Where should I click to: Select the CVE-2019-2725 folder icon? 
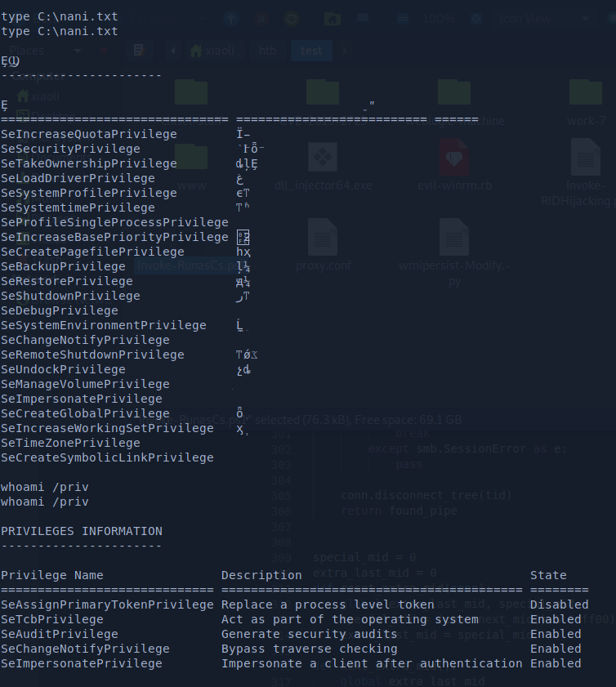click(323, 92)
